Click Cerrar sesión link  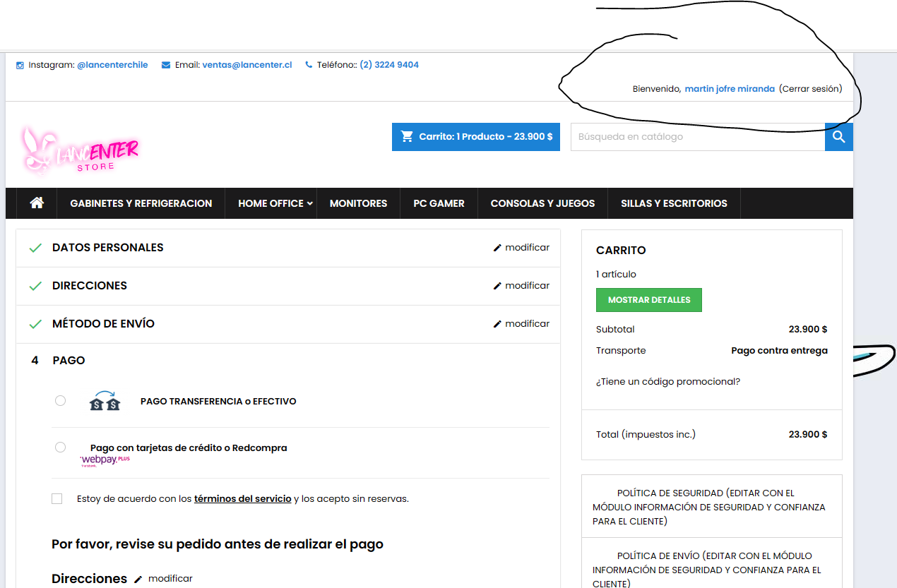[811, 89]
